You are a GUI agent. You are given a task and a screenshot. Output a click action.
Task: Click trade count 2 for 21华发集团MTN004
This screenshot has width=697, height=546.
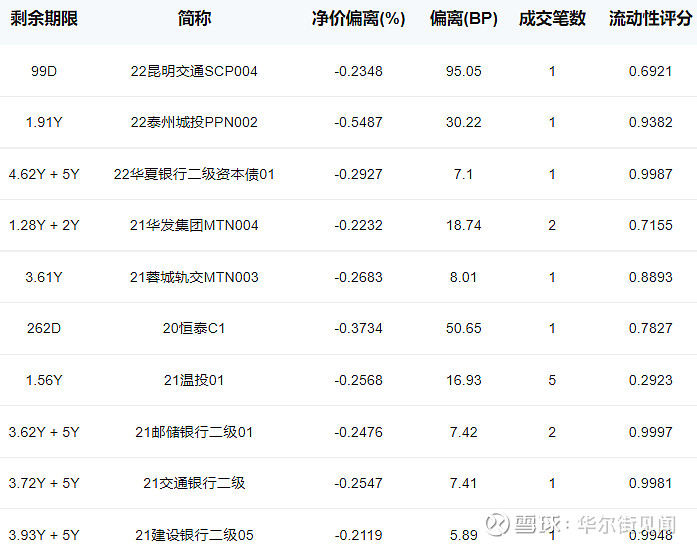(552, 225)
